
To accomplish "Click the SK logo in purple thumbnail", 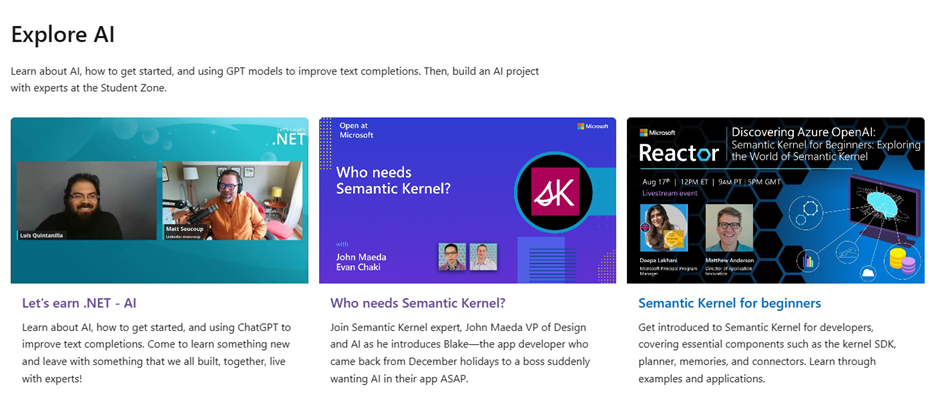I will 555,191.
